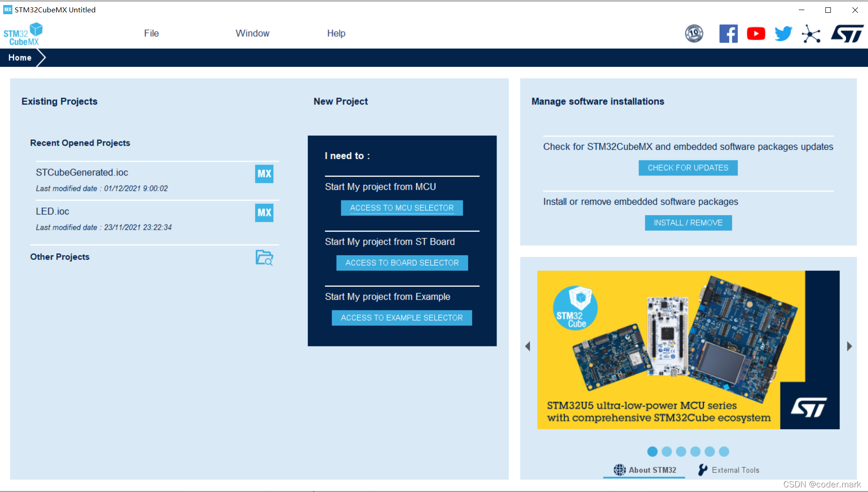Click the Other Projects label

[60, 257]
